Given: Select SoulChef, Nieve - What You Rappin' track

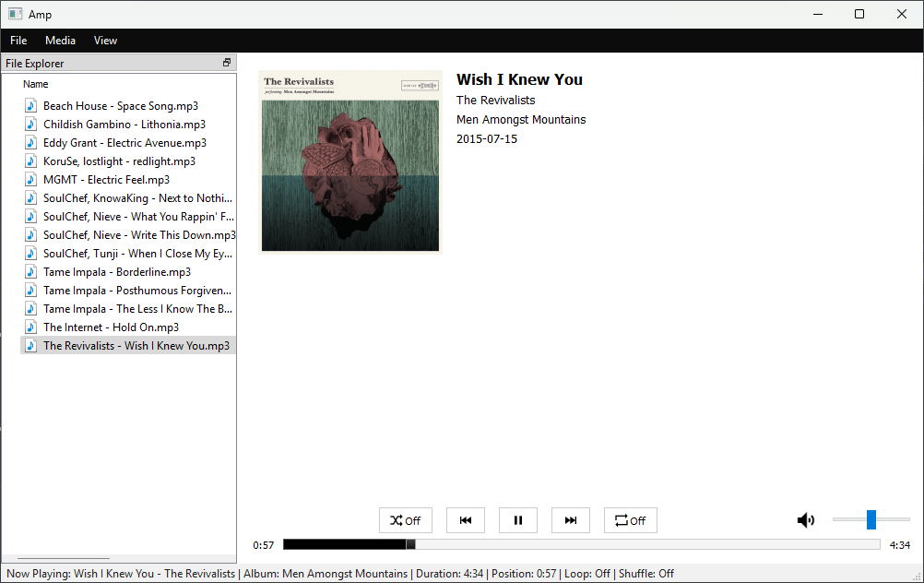Looking at the screenshot, I should tap(128, 217).
